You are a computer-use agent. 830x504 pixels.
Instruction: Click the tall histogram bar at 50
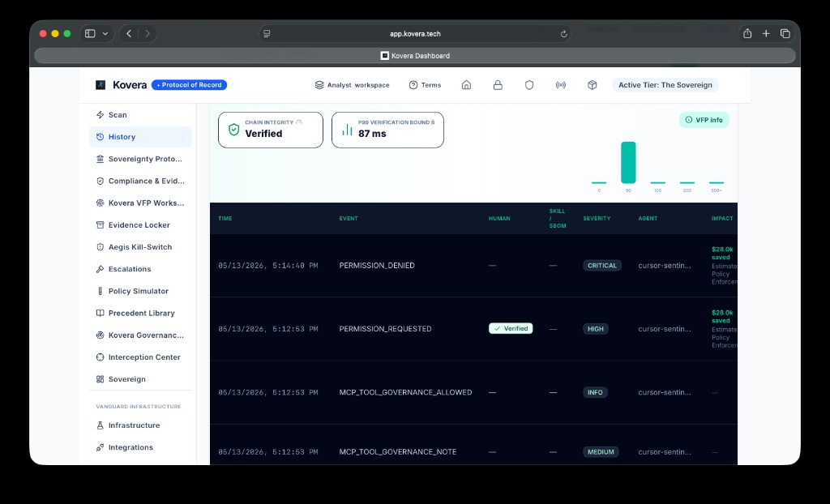[x=628, y=163]
